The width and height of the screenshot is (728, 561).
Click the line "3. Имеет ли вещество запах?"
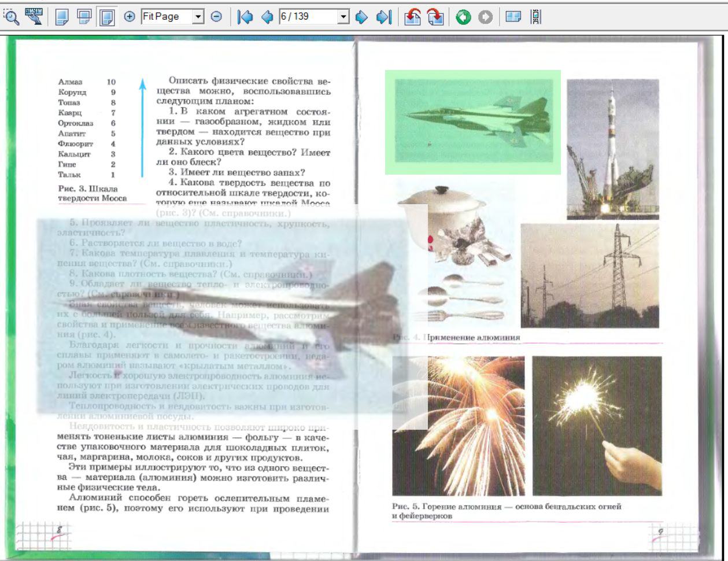tap(237, 172)
